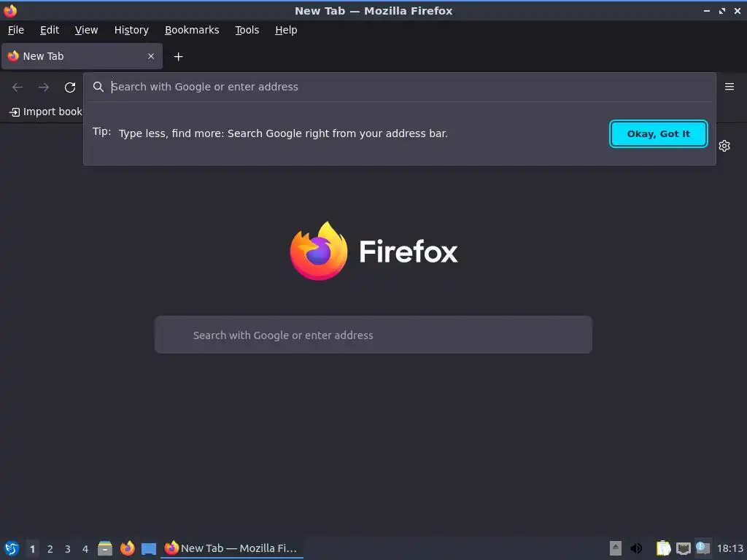Open a new tab with plus button
This screenshot has width=747, height=560.
tap(178, 57)
